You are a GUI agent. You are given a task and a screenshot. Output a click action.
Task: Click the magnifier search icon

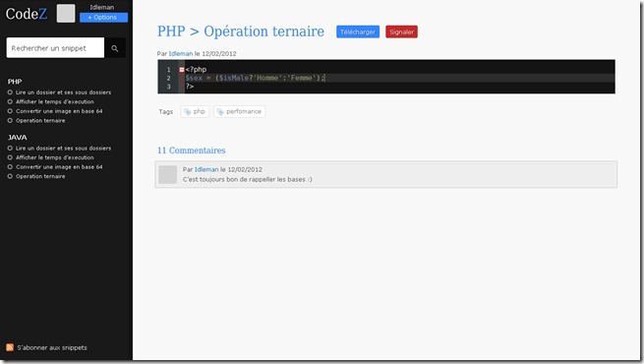pos(115,48)
